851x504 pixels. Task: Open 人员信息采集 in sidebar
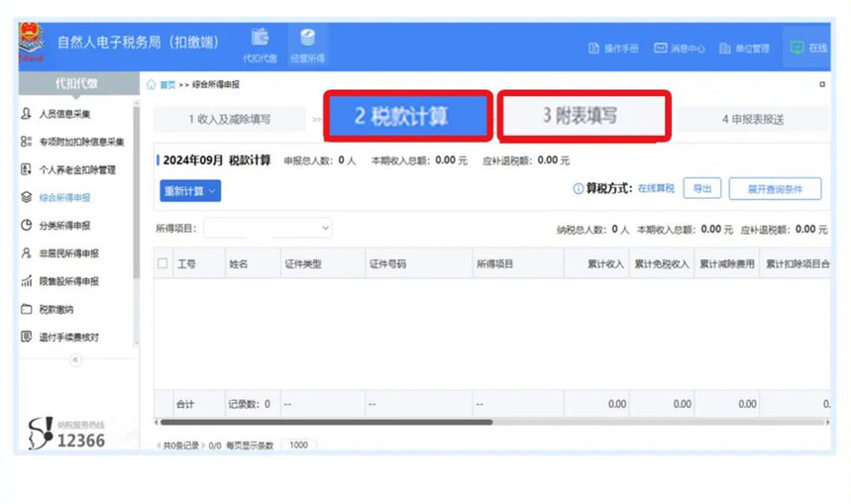[x=64, y=114]
